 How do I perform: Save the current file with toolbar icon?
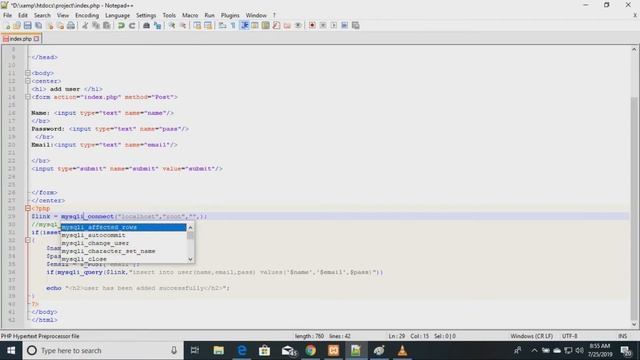(28, 26)
